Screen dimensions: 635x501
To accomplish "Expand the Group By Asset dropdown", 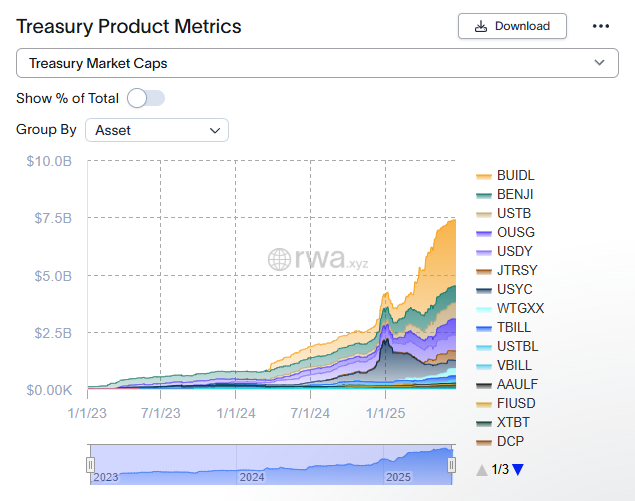I will click(157, 130).
